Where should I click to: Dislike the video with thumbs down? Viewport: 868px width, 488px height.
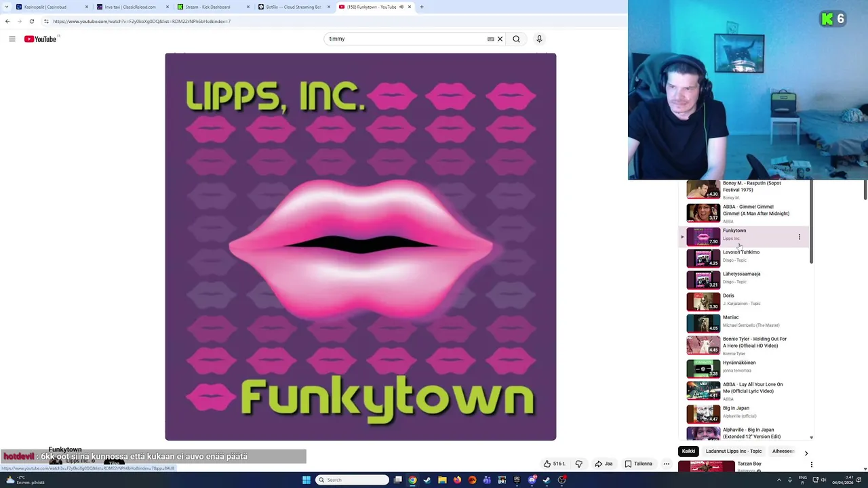[x=578, y=464]
